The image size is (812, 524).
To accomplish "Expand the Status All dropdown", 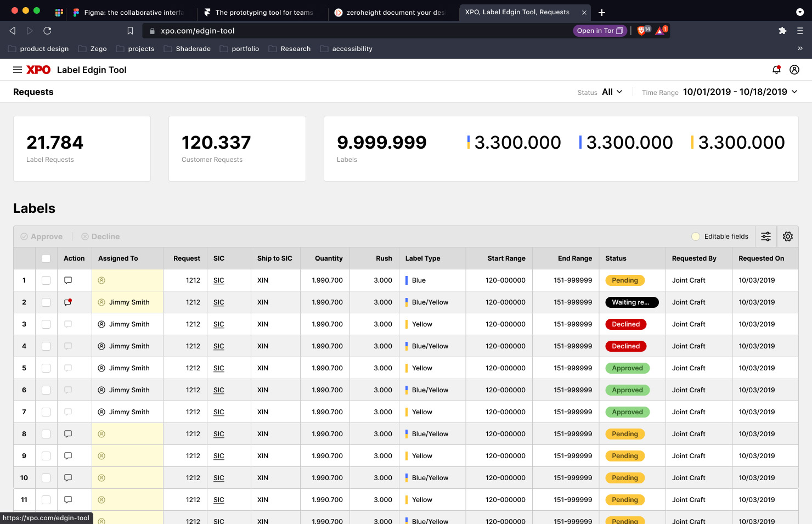I will [612, 92].
